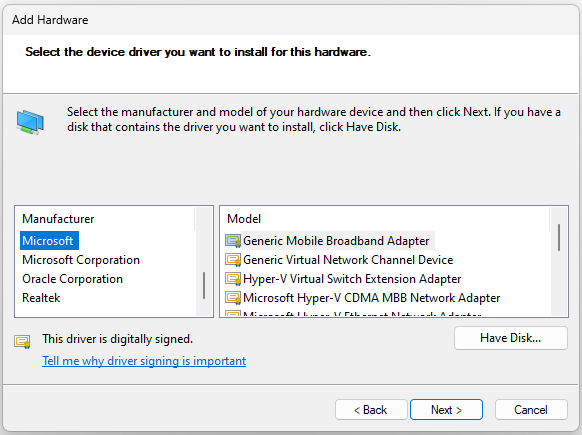Proceed with the Next button

(x=446, y=410)
